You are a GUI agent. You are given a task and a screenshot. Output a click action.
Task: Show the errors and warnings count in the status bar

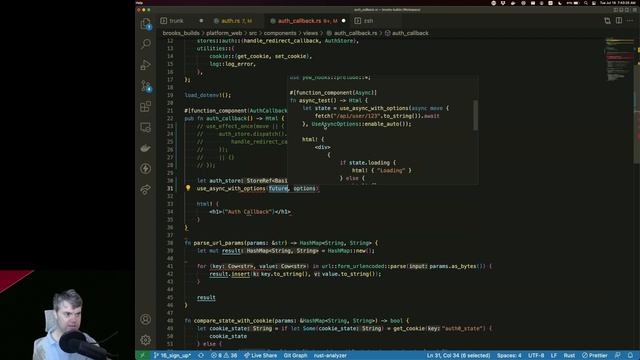(x=224, y=356)
